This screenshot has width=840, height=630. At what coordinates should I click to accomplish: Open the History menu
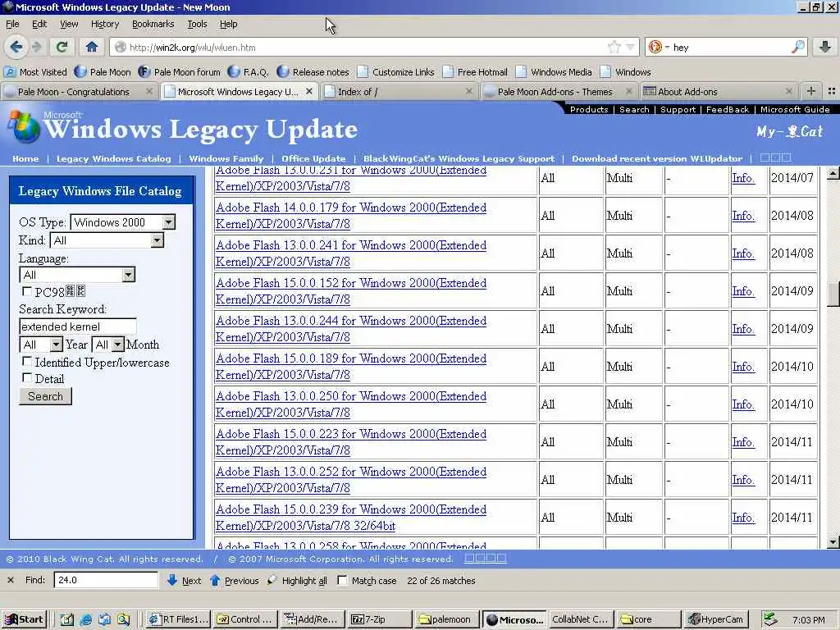[105, 24]
